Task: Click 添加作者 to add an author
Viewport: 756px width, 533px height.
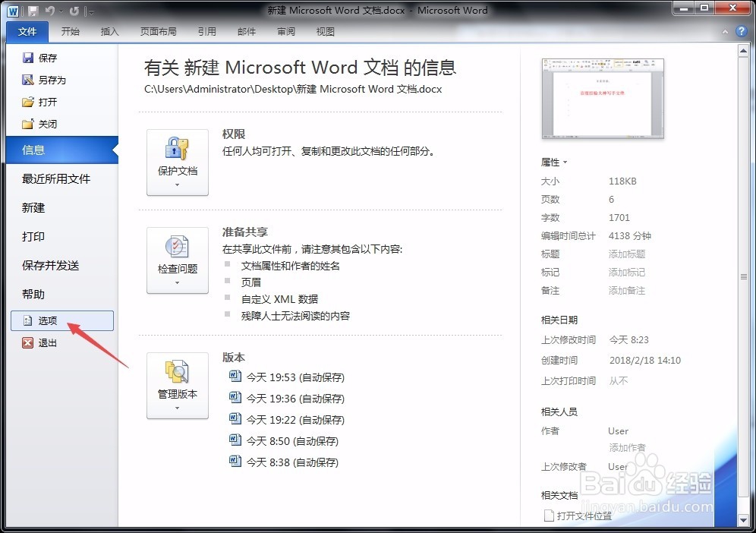Action: coord(627,448)
